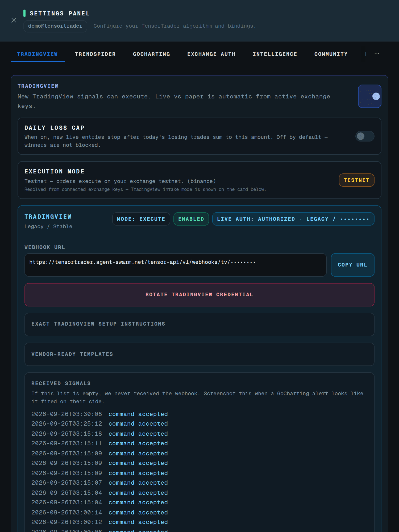Open the more tabs ellipsis menu
The image size is (399, 532).
377,54
